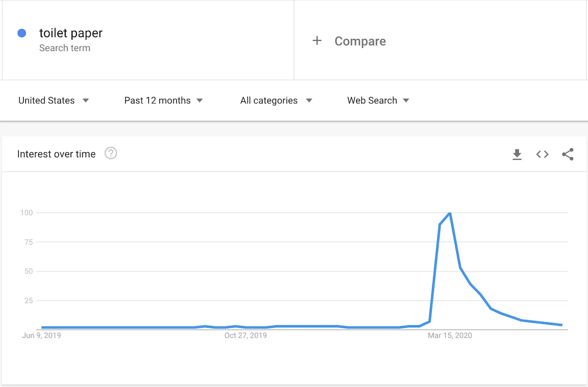Open the United States region selector
The image size is (588, 387).
46,100
